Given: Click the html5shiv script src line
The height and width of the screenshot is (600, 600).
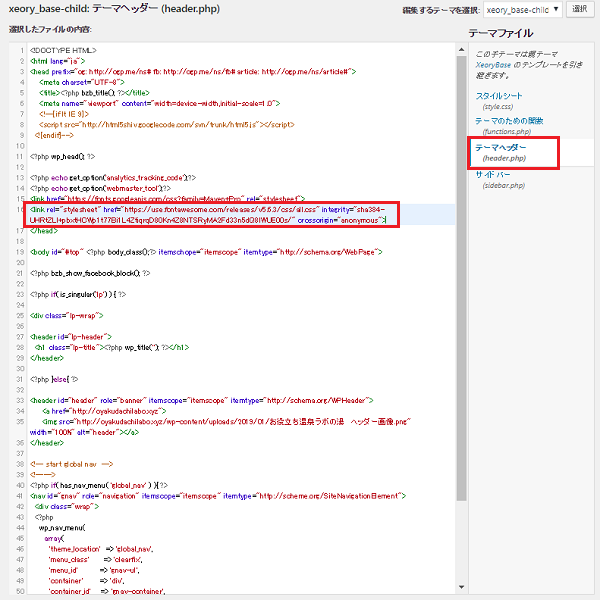Looking at the screenshot, I should (x=166, y=125).
